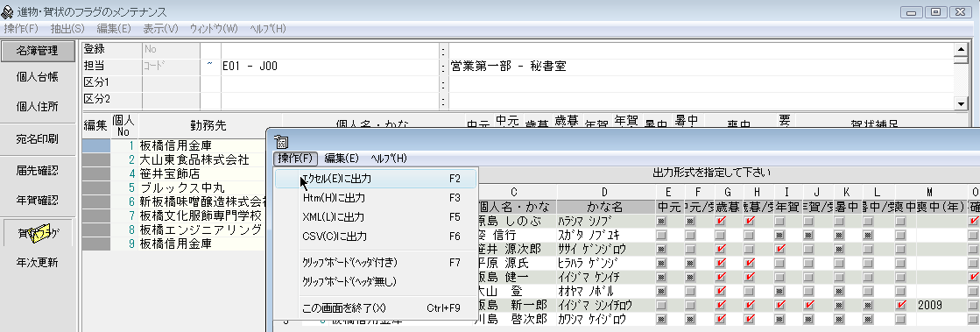The width and height of the screenshot is (980, 332).
Task: Click the 担当 code input field
Action: click(171, 66)
